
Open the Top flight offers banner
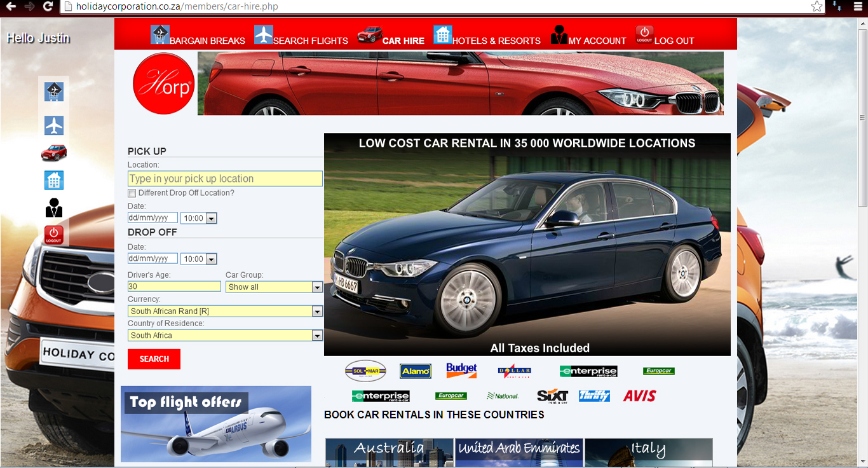tap(216, 424)
